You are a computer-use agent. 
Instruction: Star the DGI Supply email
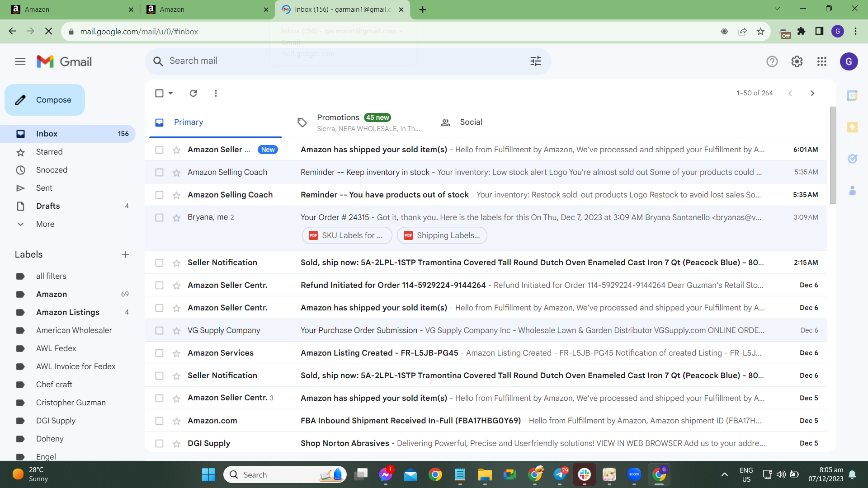pos(176,444)
